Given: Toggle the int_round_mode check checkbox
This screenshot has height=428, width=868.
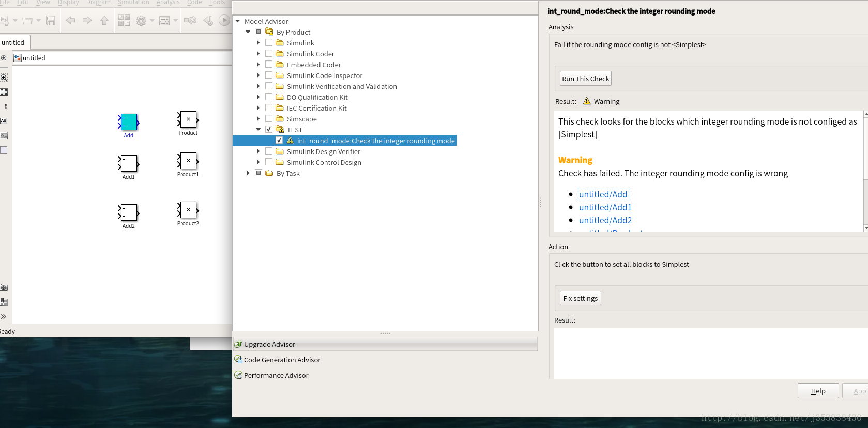Looking at the screenshot, I should click(x=279, y=141).
